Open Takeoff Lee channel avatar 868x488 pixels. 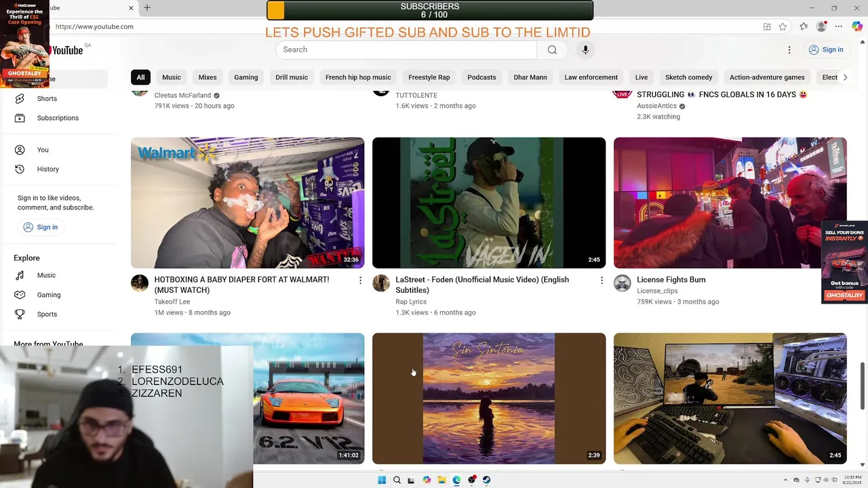click(x=140, y=283)
